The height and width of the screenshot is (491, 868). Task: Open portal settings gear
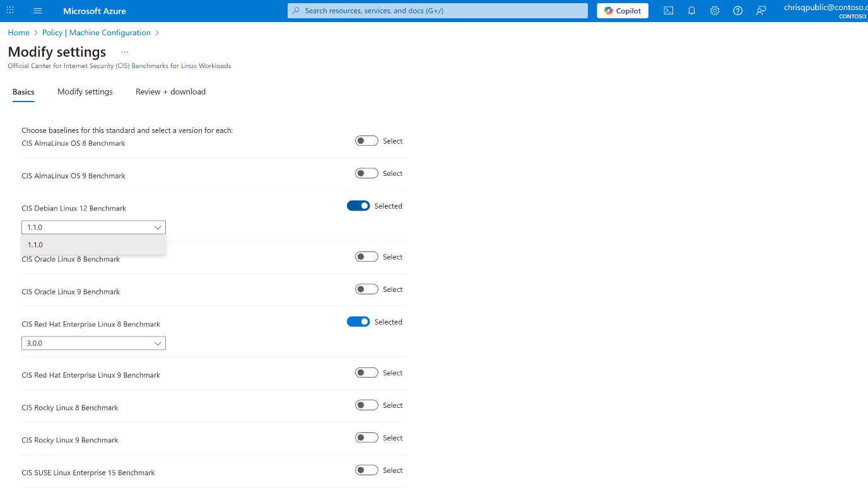click(715, 11)
